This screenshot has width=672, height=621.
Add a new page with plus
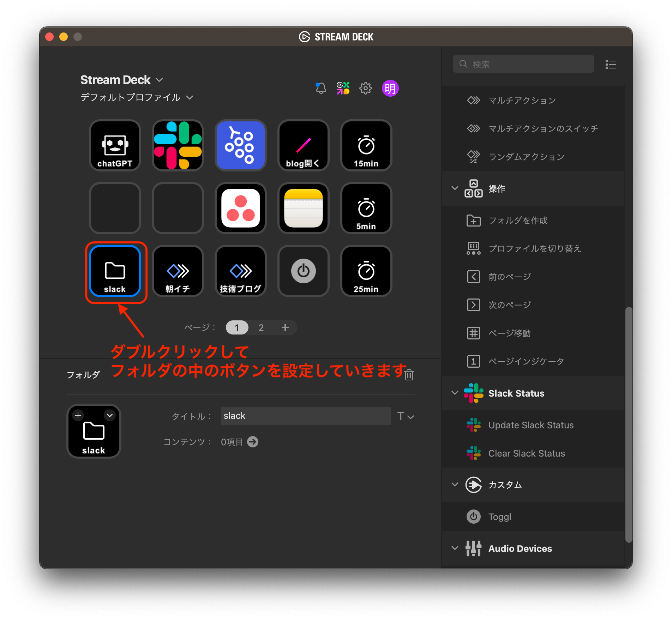[x=285, y=328]
